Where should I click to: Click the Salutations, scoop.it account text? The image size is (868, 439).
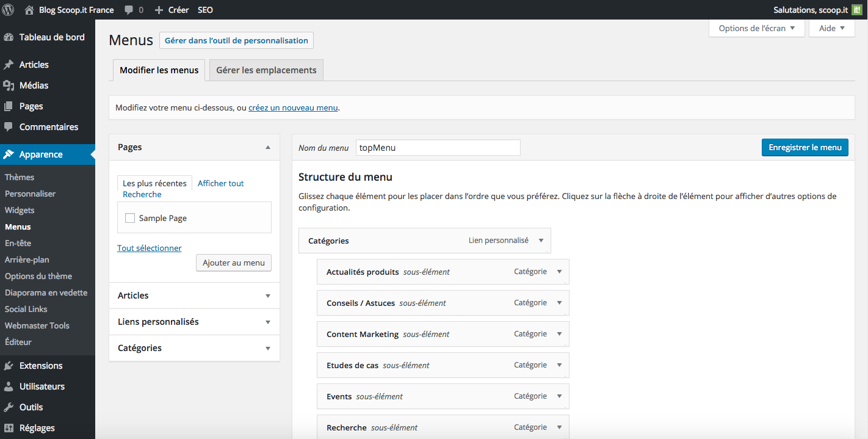811,10
